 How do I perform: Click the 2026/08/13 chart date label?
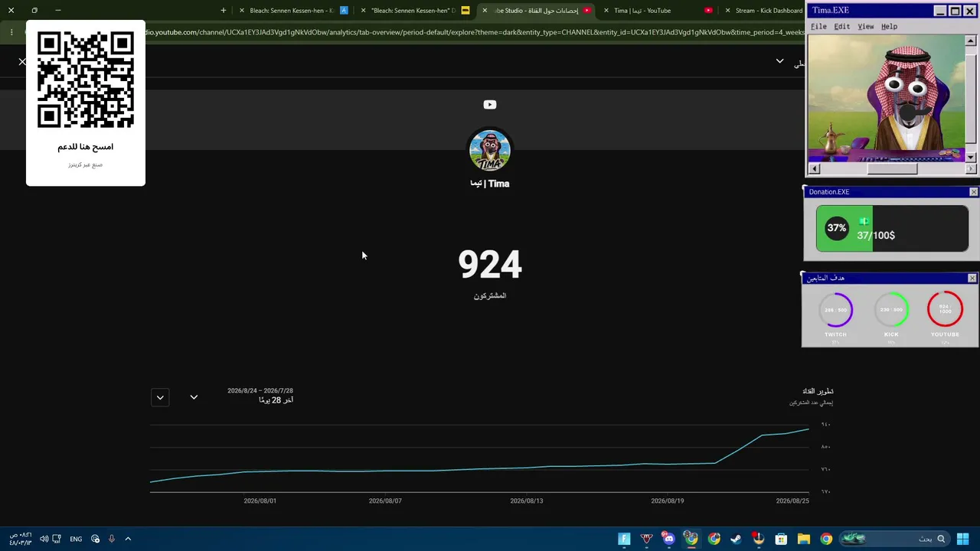click(527, 500)
